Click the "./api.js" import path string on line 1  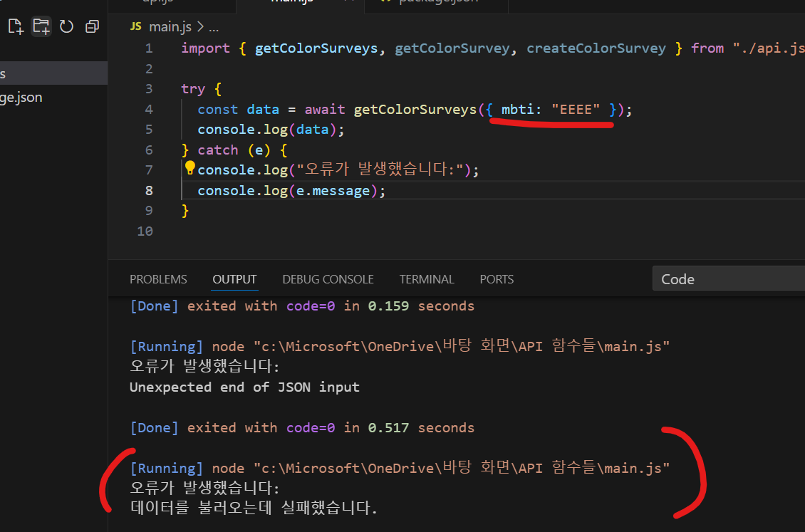coord(769,48)
